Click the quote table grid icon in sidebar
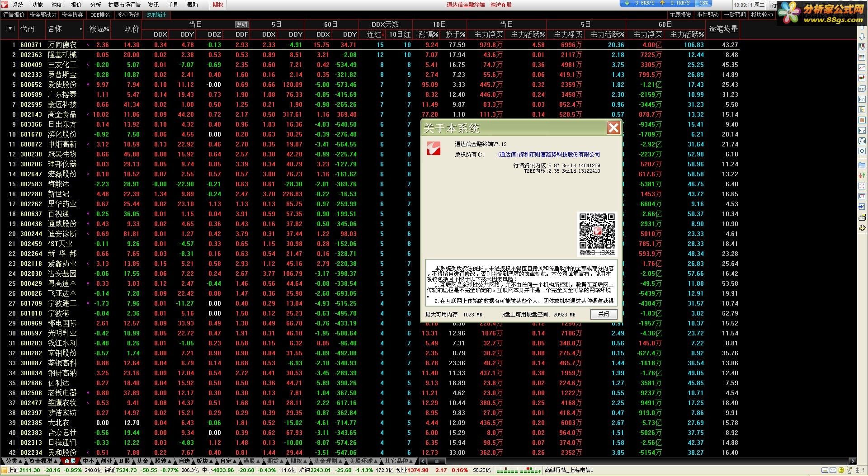868x476 pixels. 862,57
